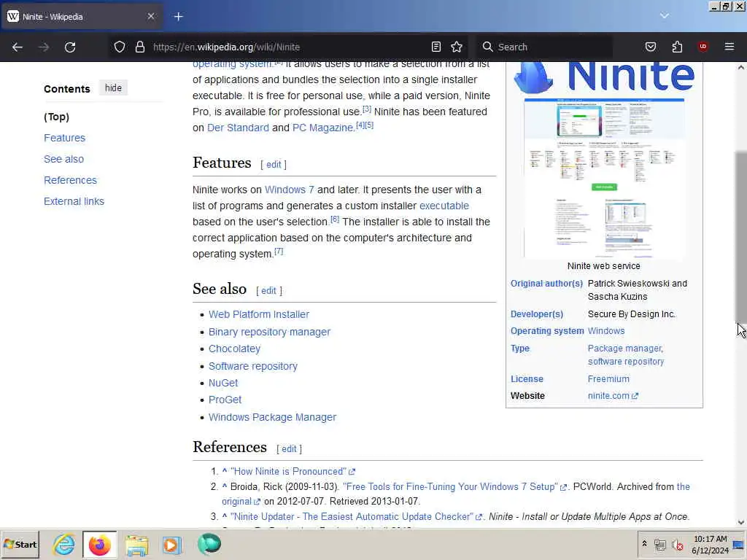Open Free Tools for Fine-Tuning reference link
This screenshot has height=560, width=747.
pos(454,487)
